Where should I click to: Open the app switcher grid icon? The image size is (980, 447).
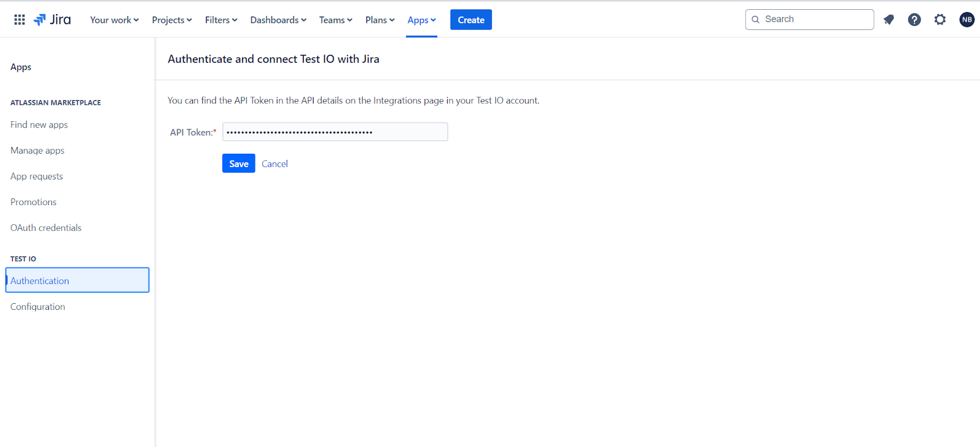tap(20, 20)
